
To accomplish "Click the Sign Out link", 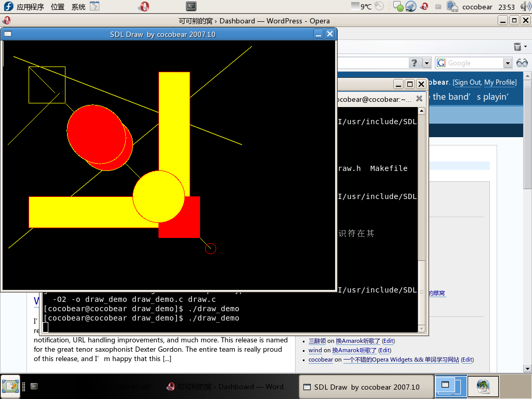I will click(x=468, y=82).
